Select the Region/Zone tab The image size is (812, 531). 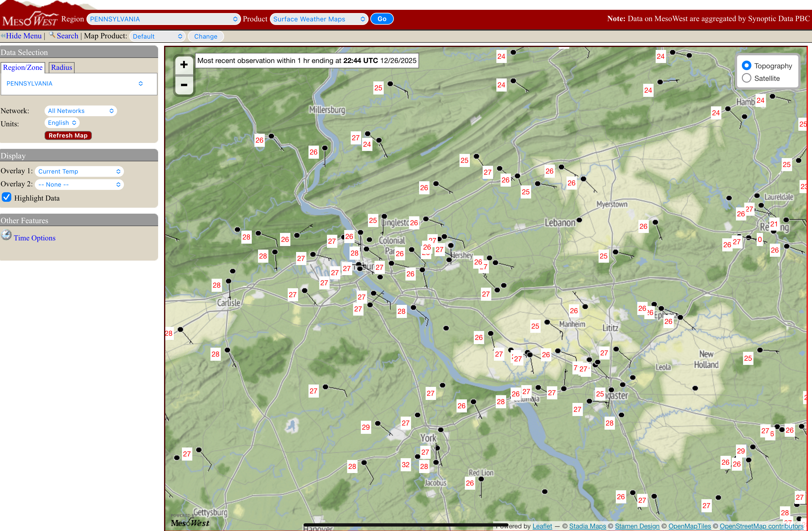click(23, 67)
